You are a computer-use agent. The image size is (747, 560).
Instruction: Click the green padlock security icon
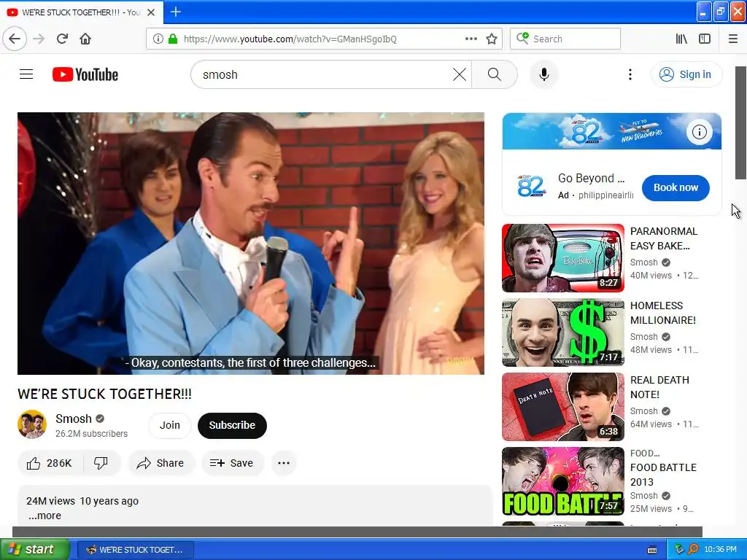tap(173, 39)
